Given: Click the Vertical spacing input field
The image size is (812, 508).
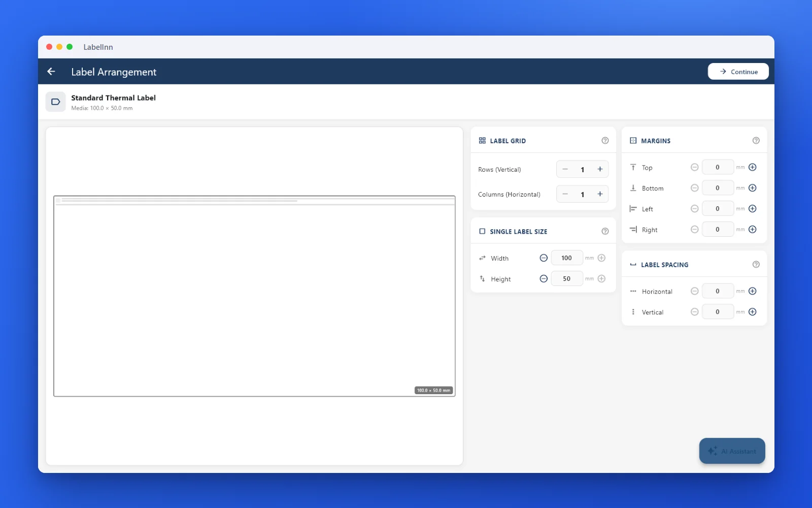Looking at the screenshot, I should tap(718, 312).
